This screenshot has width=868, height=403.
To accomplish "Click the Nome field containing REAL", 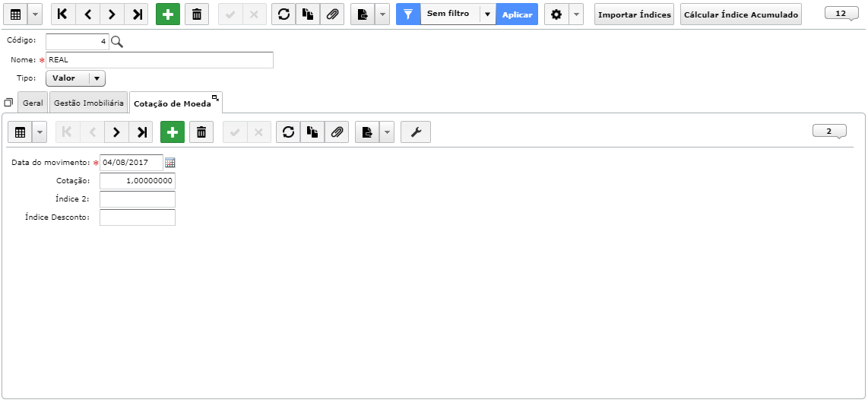I will click(160, 60).
